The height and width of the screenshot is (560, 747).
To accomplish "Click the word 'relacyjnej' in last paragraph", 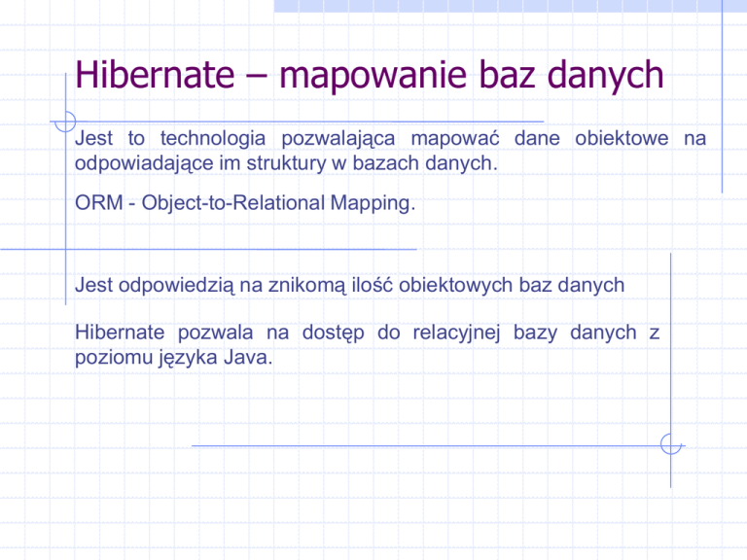I will 456,332.
